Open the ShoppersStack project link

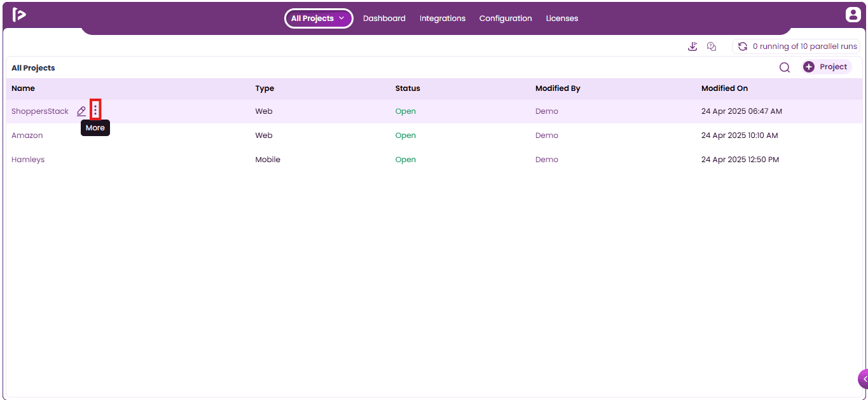pos(40,111)
